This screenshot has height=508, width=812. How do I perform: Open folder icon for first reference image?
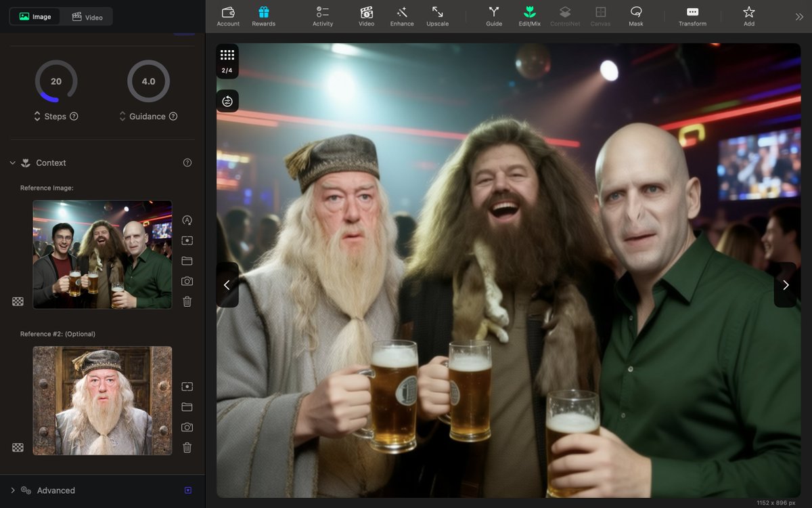click(x=187, y=261)
